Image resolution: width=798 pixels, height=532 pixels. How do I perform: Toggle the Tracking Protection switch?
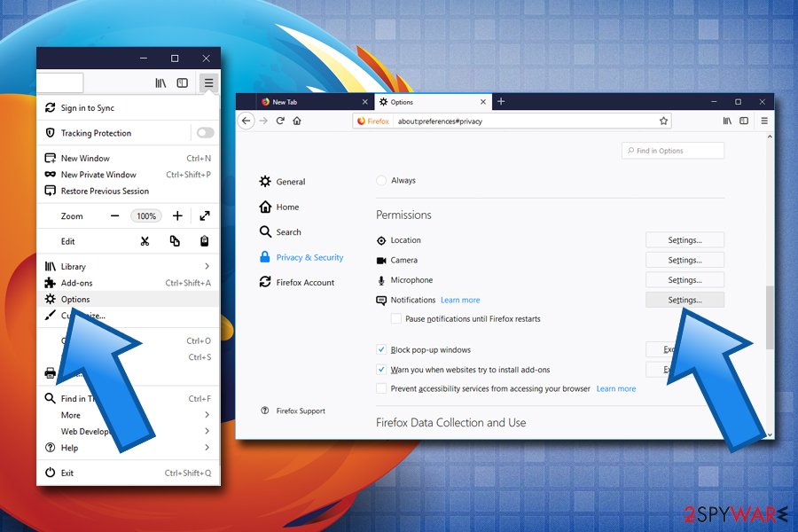click(x=205, y=133)
